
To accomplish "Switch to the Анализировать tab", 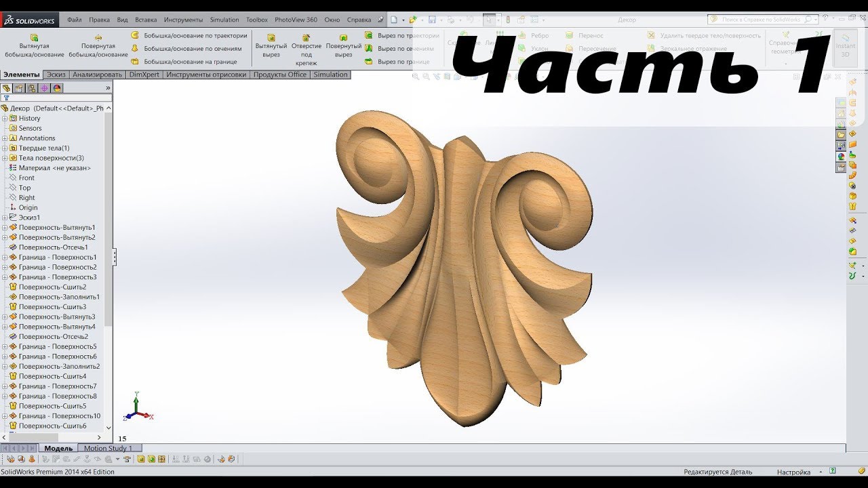I will tap(98, 75).
